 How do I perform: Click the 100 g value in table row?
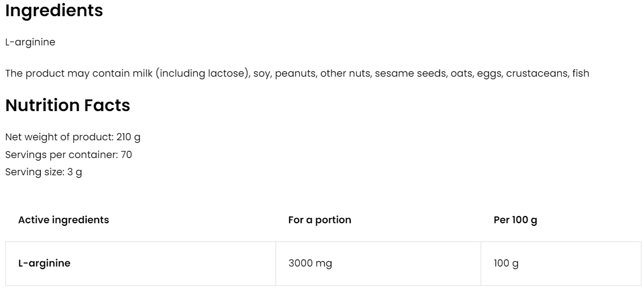pos(506,263)
